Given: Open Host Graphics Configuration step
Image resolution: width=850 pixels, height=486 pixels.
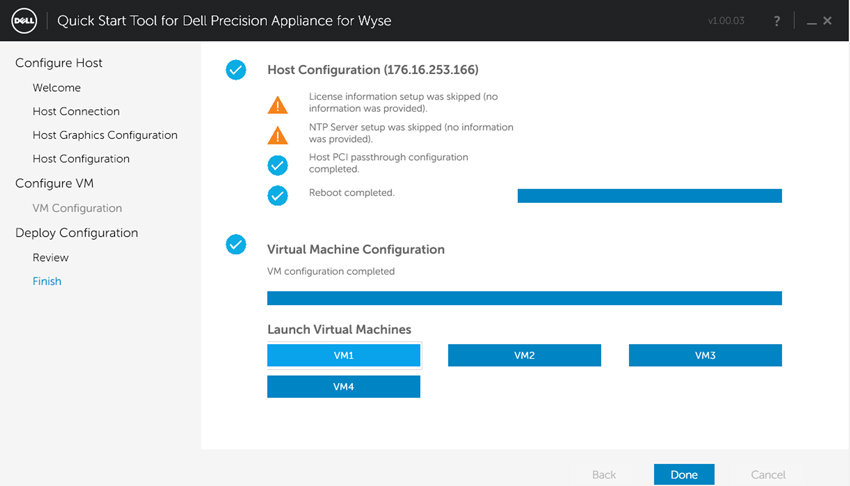Looking at the screenshot, I should (x=105, y=135).
